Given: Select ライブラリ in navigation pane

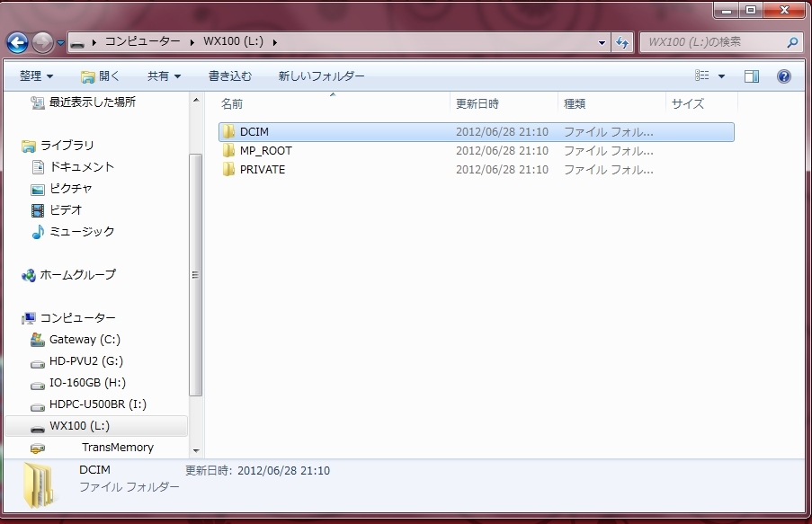Looking at the screenshot, I should point(67,146).
